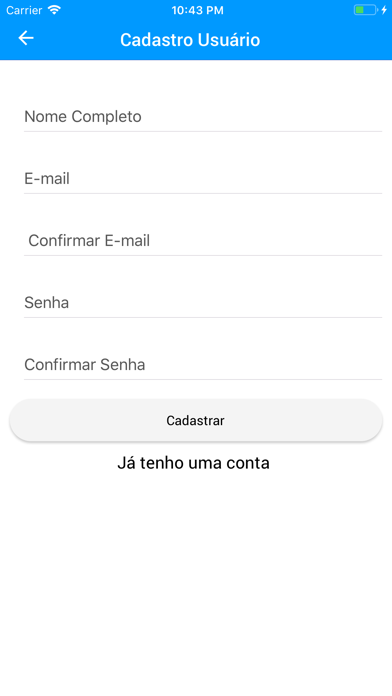
Task: Open the Já tenho uma conta link
Action: pyautogui.click(x=193, y=463)
